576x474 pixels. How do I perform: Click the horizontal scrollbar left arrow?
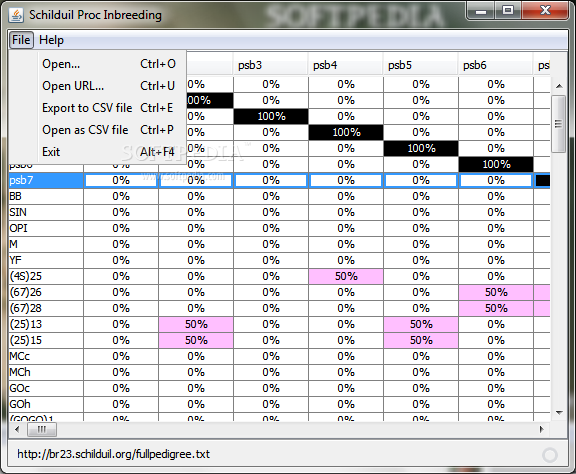pos(17,429)
